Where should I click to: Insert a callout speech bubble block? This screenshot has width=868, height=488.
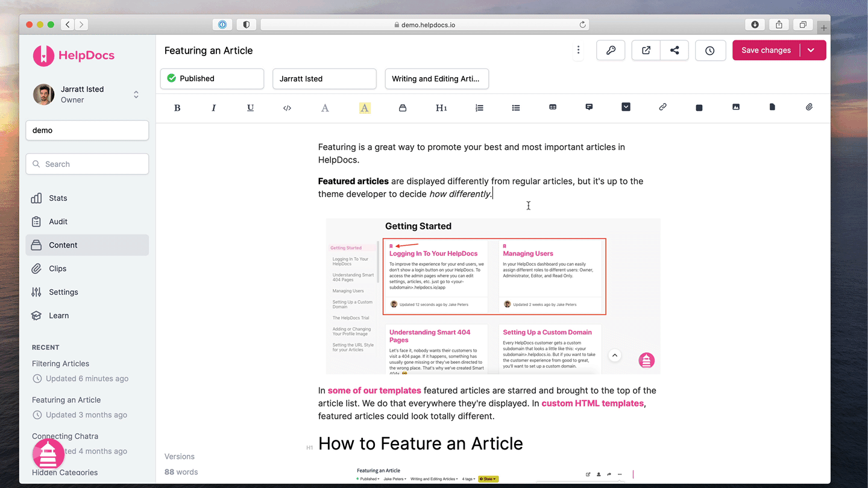[x=589, y=107]
